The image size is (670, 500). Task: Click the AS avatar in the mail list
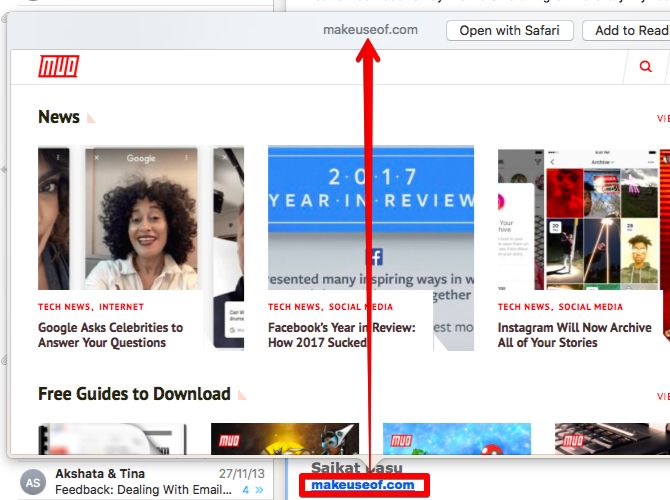point(33,482)
